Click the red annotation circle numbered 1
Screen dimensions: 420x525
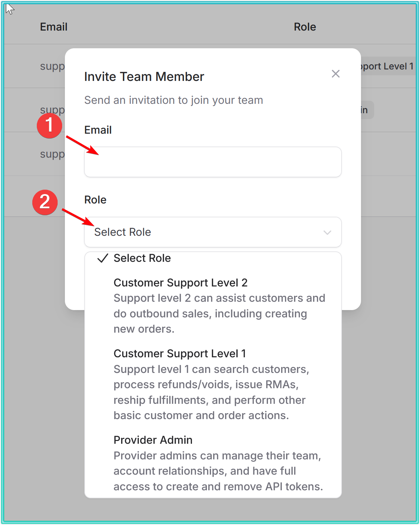(49, 125)
